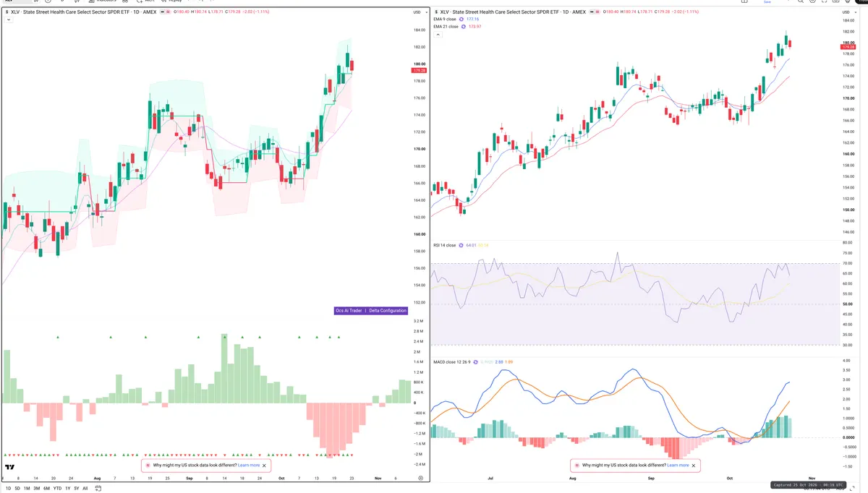The height and width of the screenshot is (493, 868).
Task: Select the YTD time range button
Action: click(57, 488)
